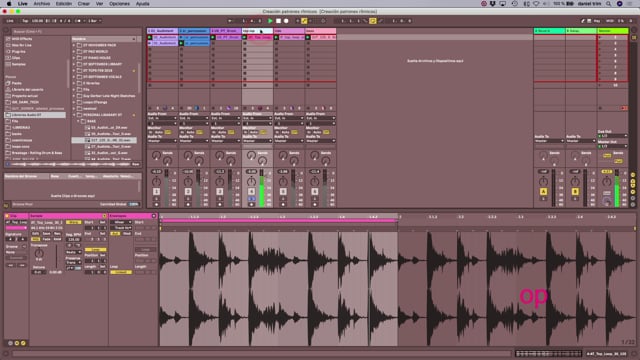640x360 pixels.
Task: Toggle track 5 activator button
Action: 283,191
